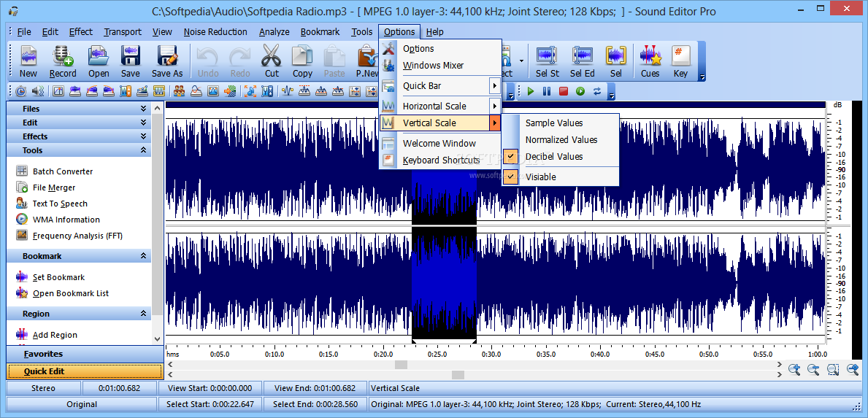Click the Save As toolbar icon
Viewport: 868px width, 418px height.
167,56
